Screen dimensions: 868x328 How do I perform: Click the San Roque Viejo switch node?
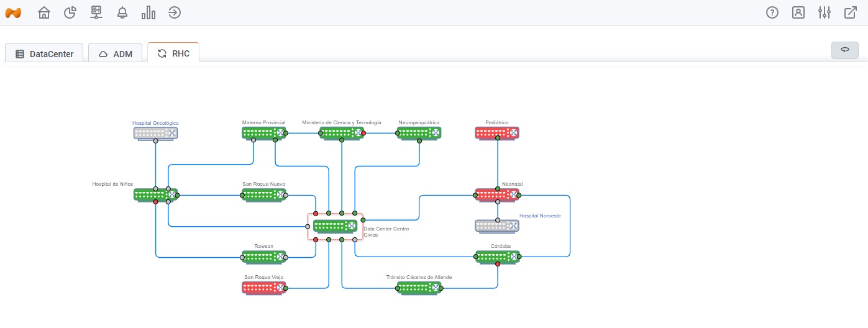tap(264, 288)
